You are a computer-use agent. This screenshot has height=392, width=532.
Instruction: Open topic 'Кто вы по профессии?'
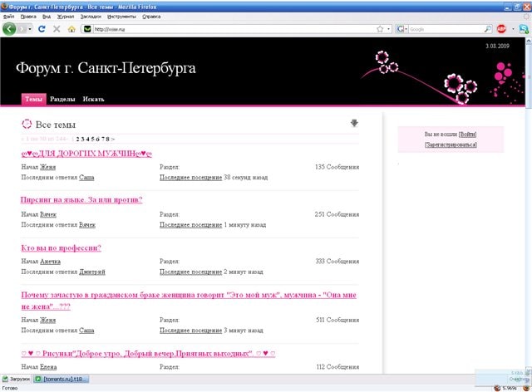tap(61, 247)
